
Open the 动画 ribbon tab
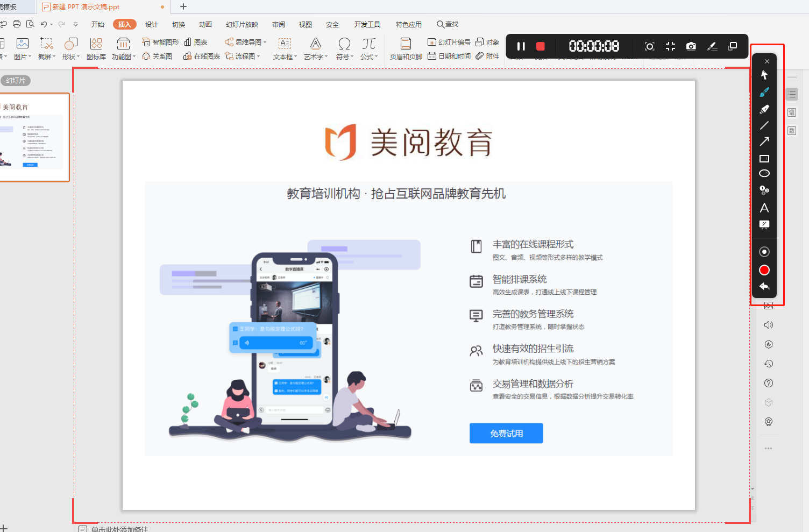[x=205, y=24]
